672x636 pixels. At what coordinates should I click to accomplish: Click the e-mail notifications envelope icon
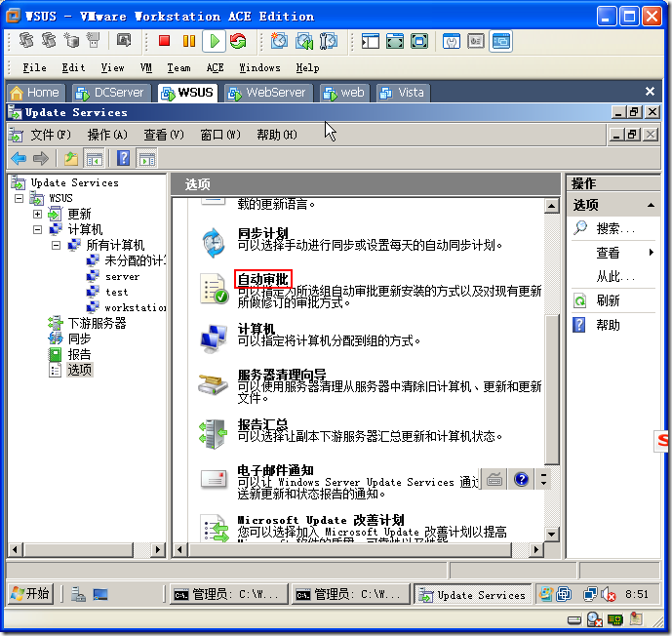(214, 479)
